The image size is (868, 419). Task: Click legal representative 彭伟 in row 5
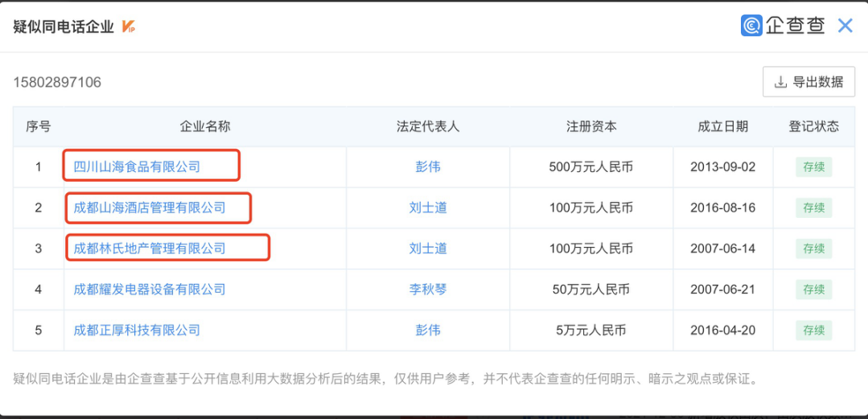pos(428,331)
